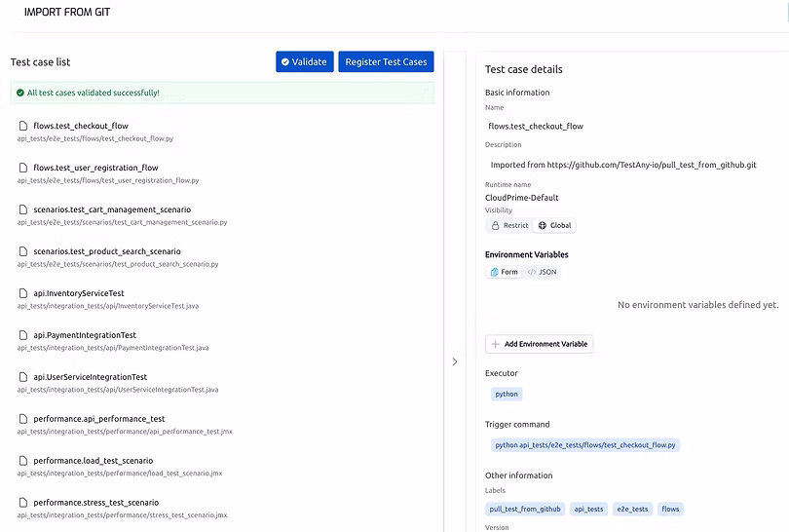Click the file icon beside performance.load_test_scenario
The image size is (789, 532).
click(x=23, y=460)
